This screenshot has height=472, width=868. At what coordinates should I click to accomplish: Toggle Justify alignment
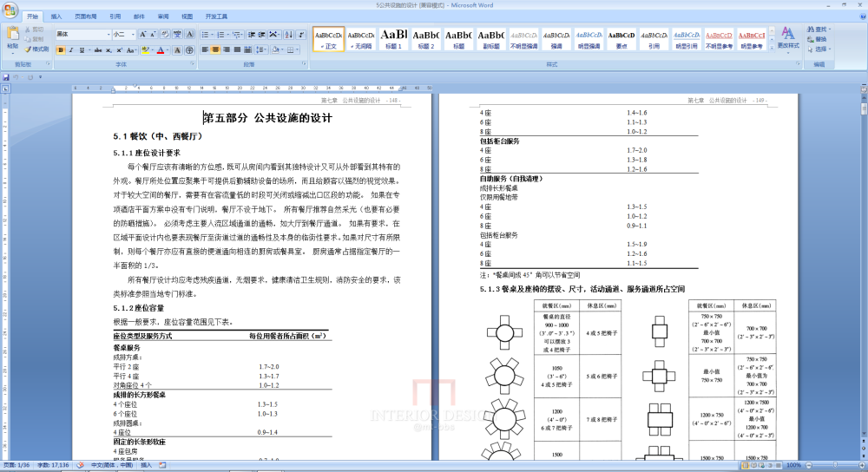click(237, 49)
